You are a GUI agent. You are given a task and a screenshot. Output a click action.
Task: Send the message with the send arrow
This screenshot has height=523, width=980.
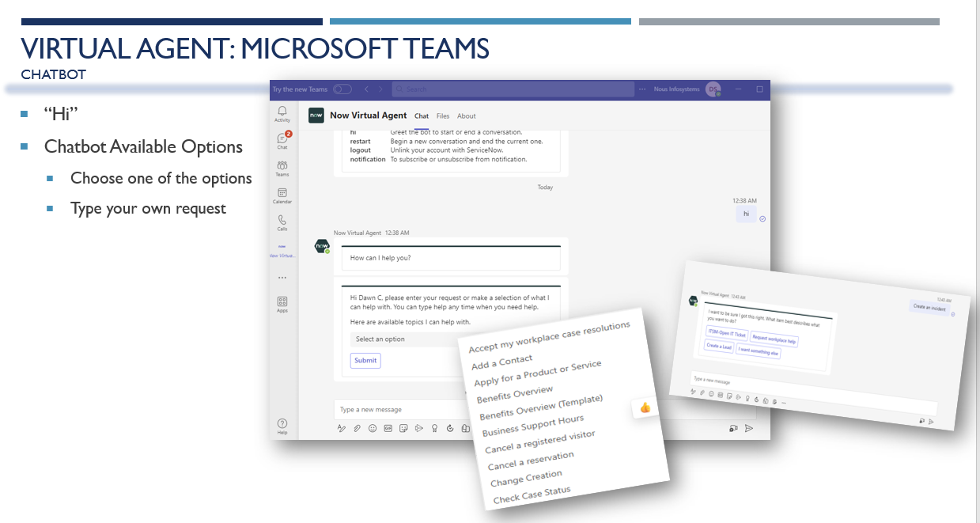point(748,428)
